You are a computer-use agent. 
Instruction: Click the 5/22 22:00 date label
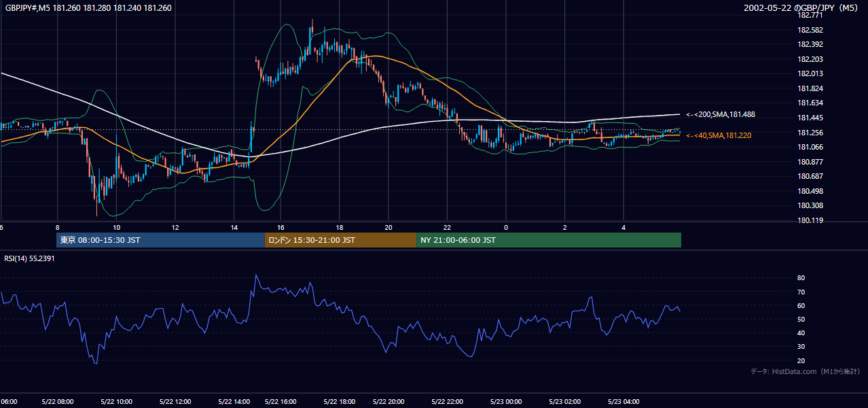(447, 402)
